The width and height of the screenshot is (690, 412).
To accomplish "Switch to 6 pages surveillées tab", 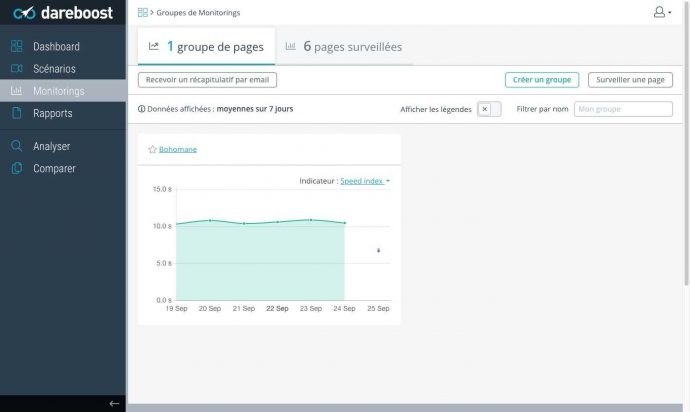I will coord(344,46).
